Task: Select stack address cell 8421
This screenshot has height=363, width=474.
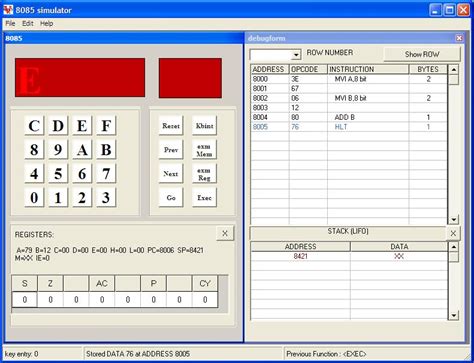Action: tap(300, 256)
